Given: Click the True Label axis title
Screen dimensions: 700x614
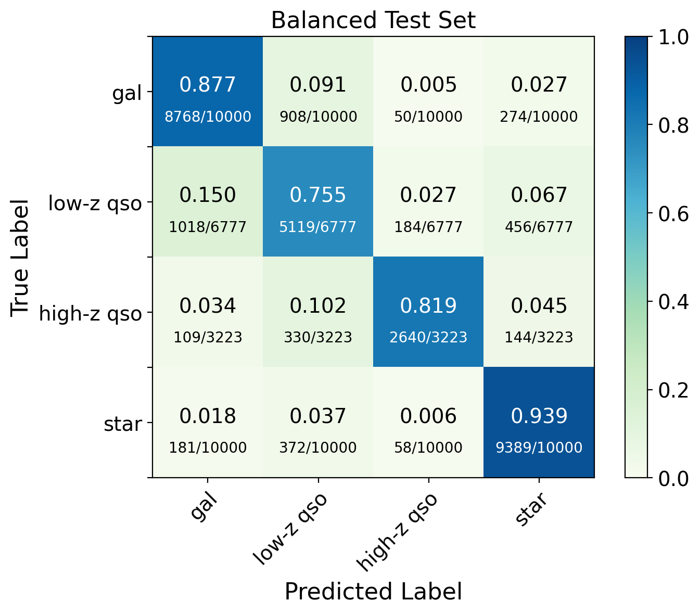Looking at the screenshot, I should point(20,257).
